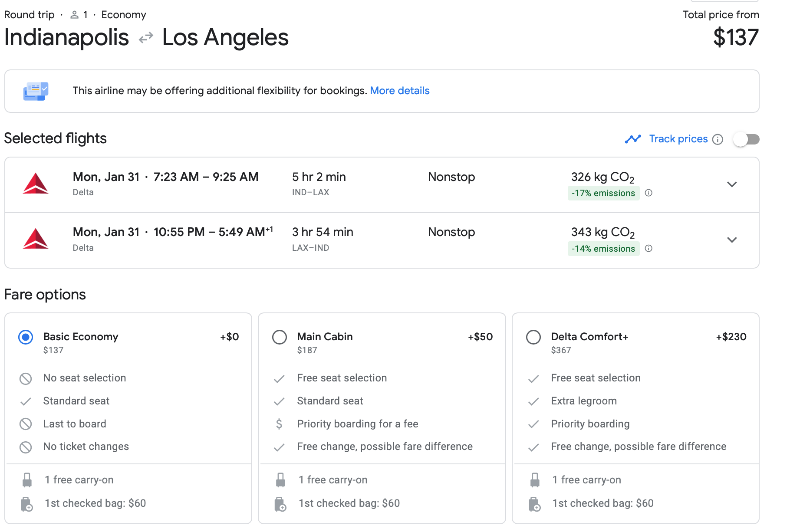Click the +$230 Comfort+ price difference
The width and height of the screenshot is (790, 532).
pyautogui.click(x=731, y=337)
